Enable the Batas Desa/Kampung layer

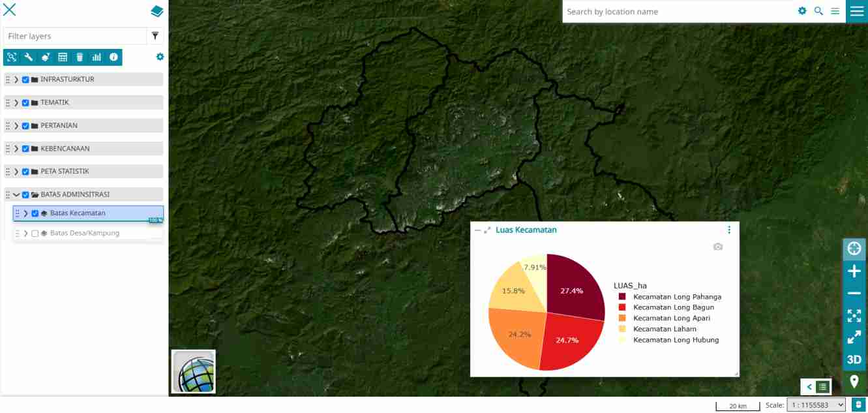coord(35,234)
